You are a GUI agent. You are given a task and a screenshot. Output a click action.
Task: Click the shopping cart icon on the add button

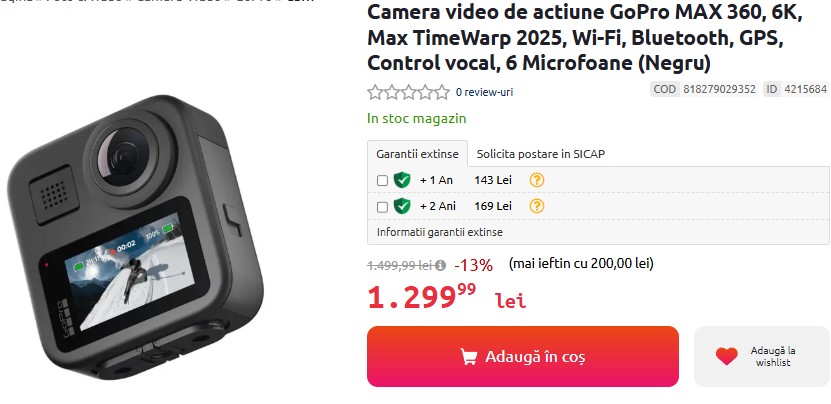click(x=468, y=357)
